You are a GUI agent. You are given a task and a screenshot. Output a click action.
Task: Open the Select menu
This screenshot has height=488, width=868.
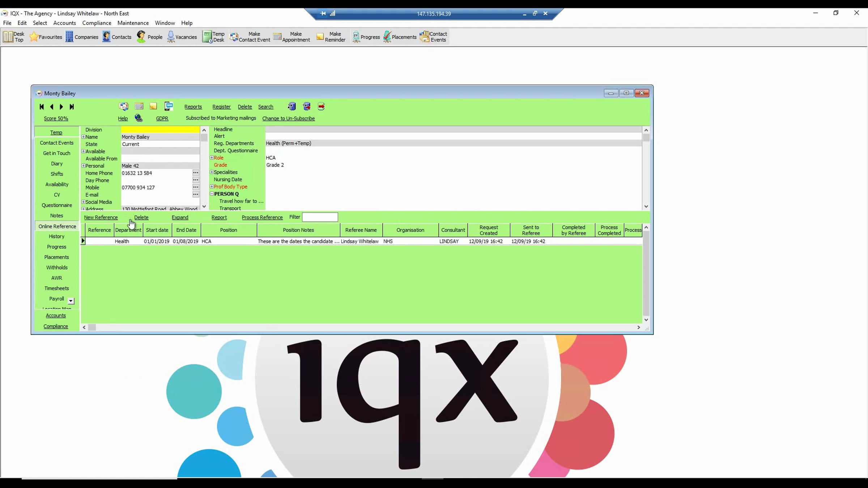click(40, 23)
